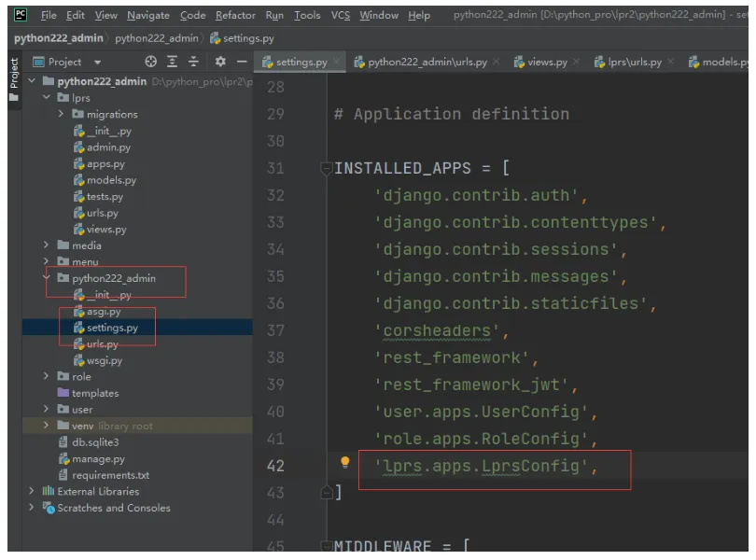Click the Collapse All icon in Project panel

click(194, 62)
